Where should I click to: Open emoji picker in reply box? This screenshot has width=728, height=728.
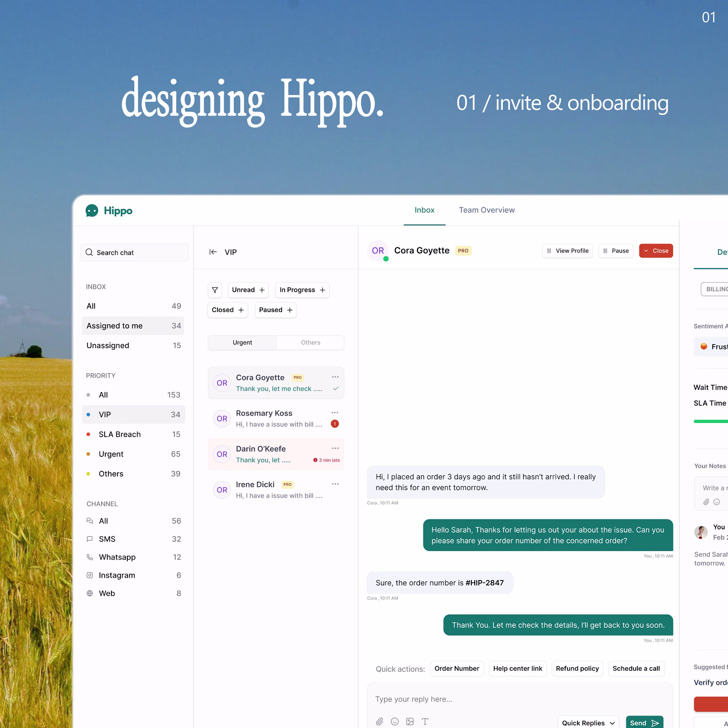[x=394, y=721]
